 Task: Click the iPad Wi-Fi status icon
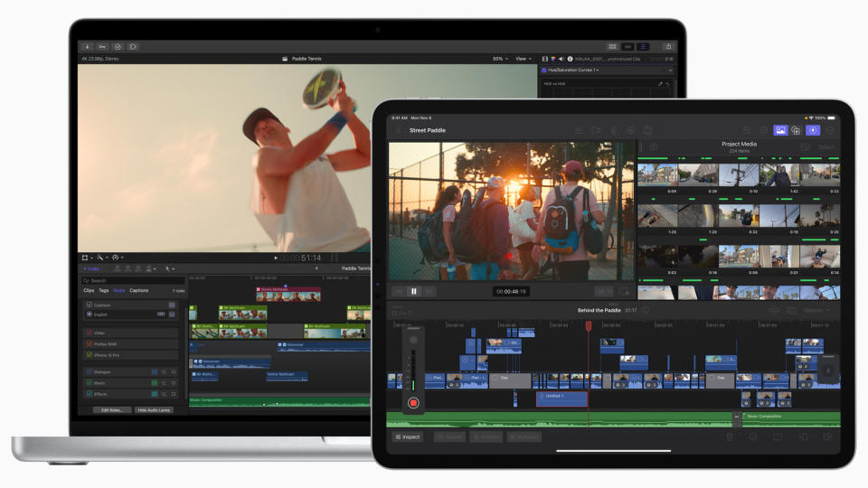811,117
